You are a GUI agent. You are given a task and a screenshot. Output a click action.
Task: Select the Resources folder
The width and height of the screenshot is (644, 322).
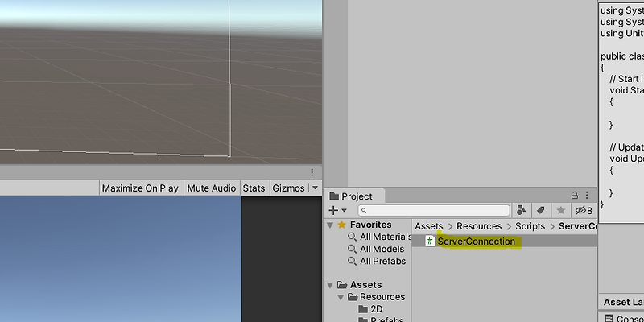coord(377,296)
